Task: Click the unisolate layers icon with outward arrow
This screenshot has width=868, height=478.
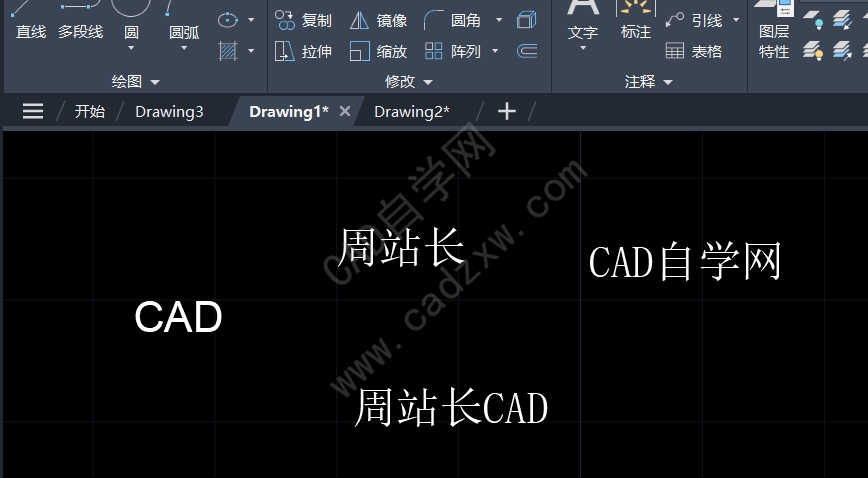Action: (x=842, y=51)
